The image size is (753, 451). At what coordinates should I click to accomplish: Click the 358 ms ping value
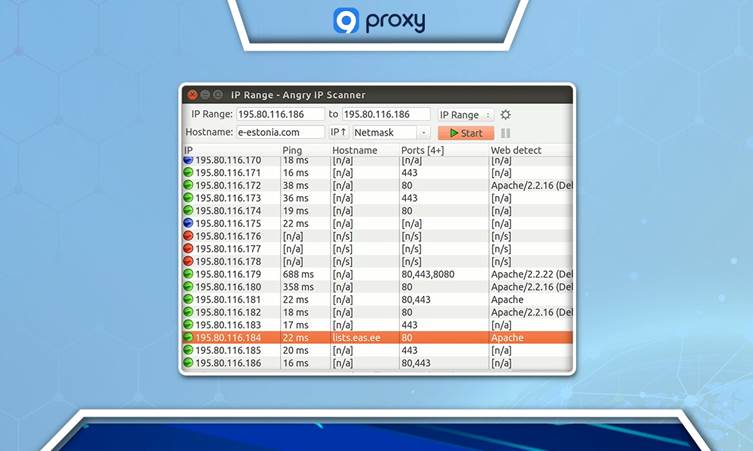pyautogui.click(x=298, y=287)
